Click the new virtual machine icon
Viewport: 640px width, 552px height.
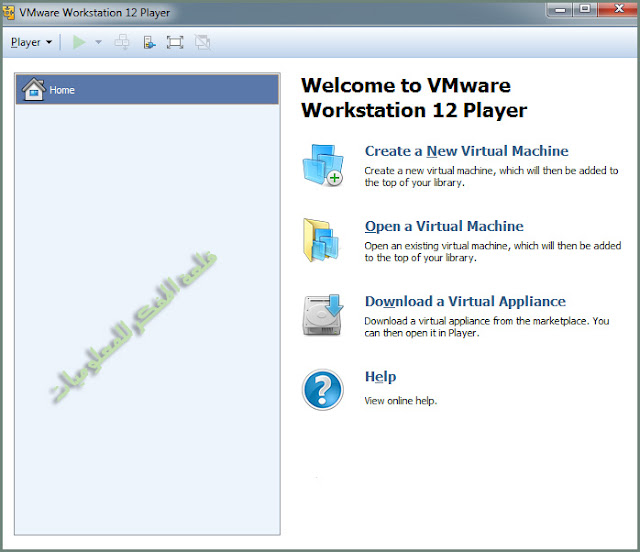click(323, 165)
